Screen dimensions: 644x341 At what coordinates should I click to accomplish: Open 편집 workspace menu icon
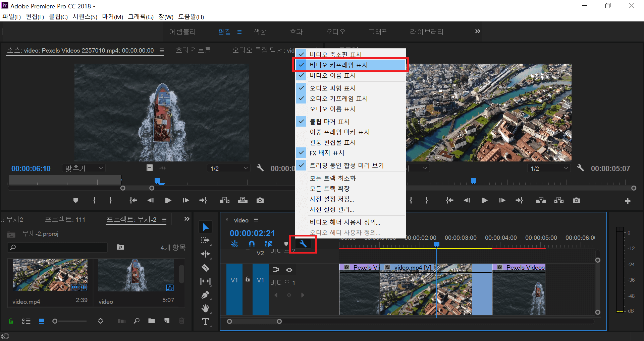click(239, 32)
